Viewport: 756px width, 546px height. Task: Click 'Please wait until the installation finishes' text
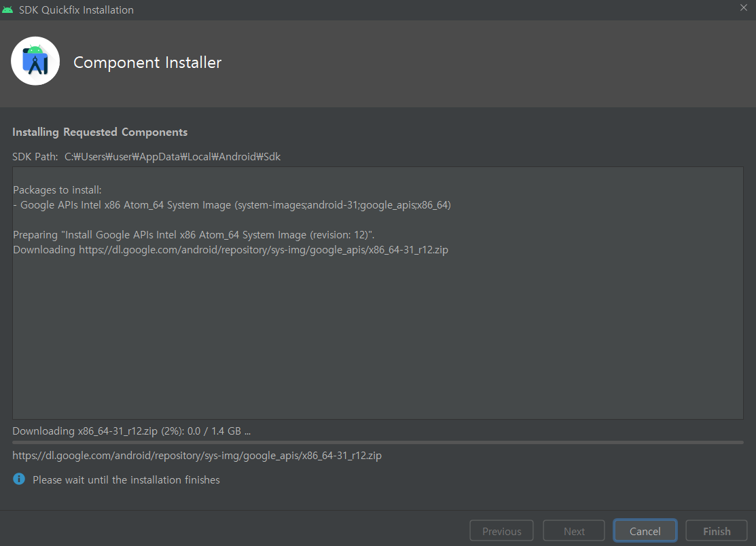point(126,480)
